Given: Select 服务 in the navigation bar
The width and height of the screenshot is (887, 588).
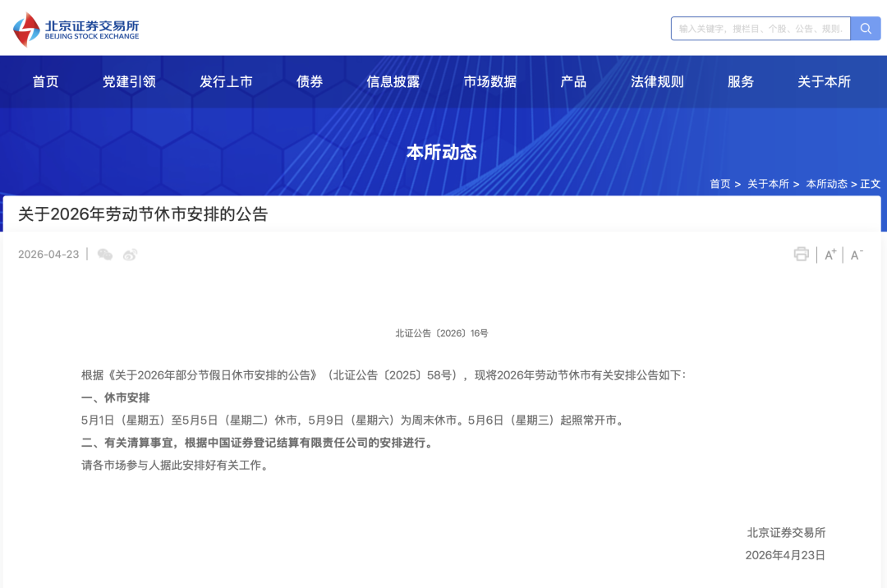Looking at the screenshot, I should (740, 81).
